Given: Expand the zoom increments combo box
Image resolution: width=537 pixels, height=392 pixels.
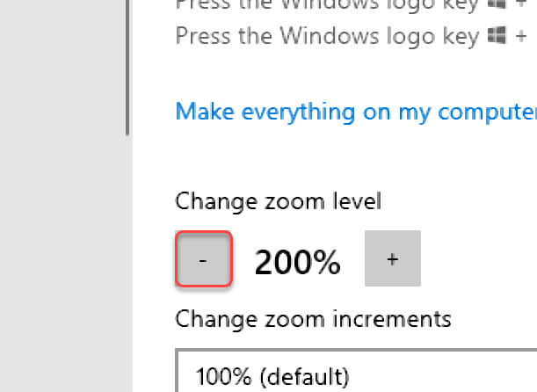Looking at the screenshot, I should 356,370.
